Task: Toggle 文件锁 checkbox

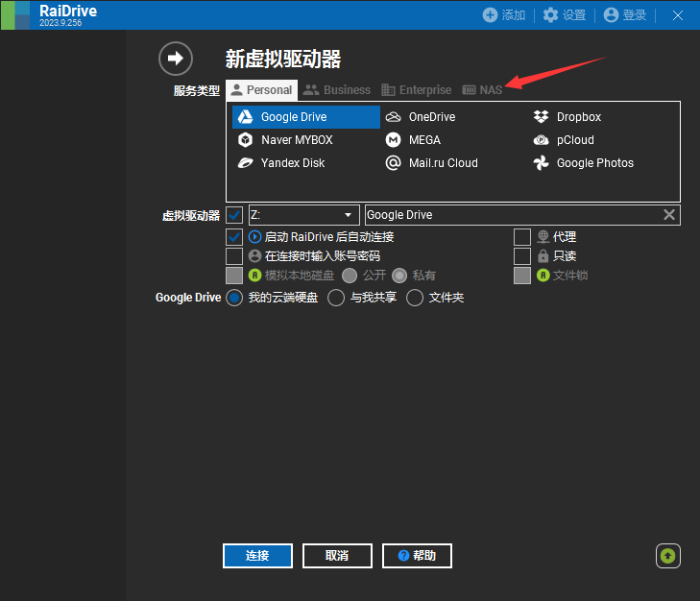Action: (522, 276)
